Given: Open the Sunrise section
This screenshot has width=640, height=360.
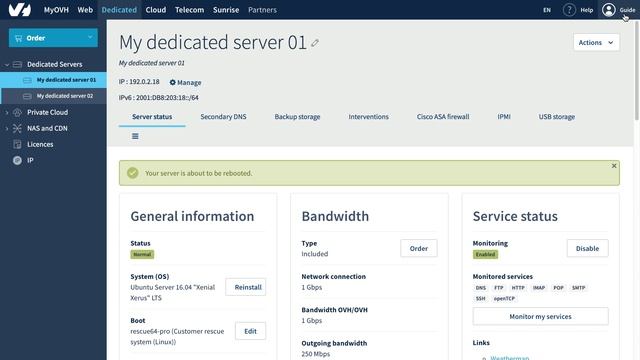Looking at the screenshot, I should 226,10.
